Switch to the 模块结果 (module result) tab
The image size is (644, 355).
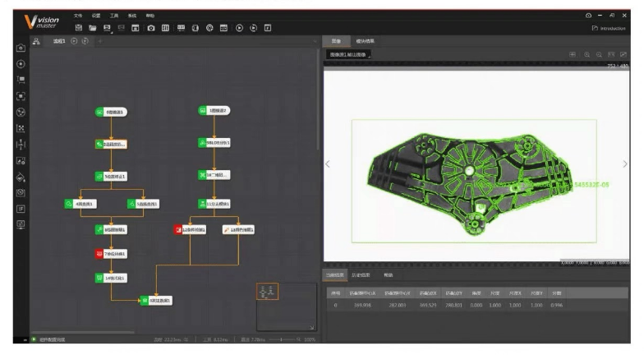(x=362, y=40)
